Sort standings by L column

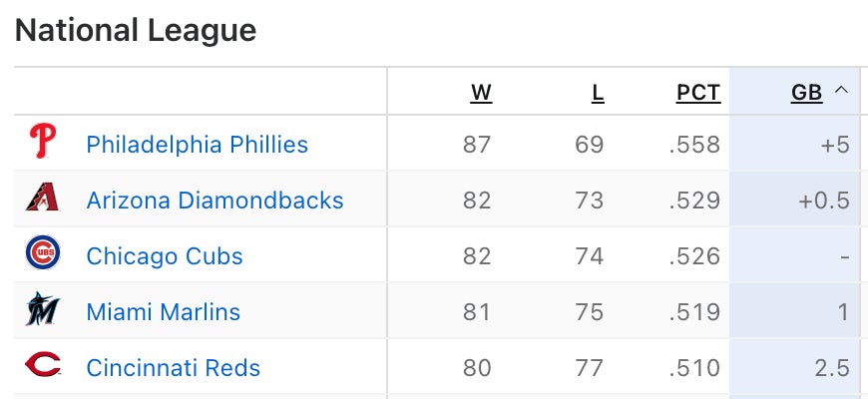click(x=598, y=93)
